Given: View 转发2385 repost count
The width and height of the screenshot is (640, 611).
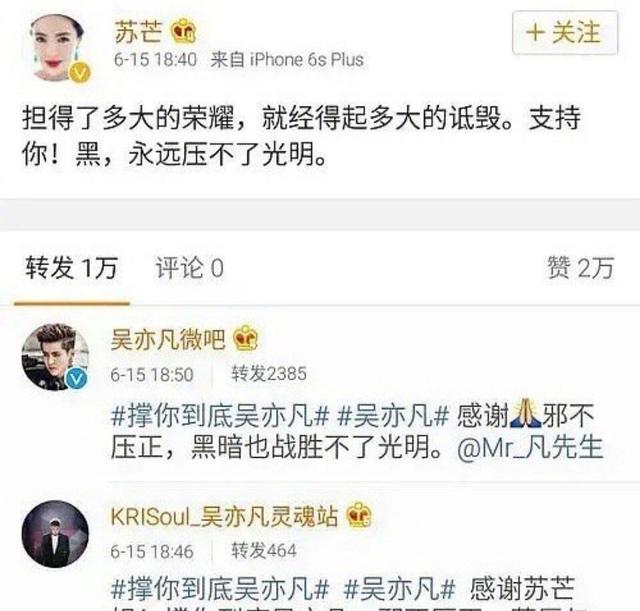Looking at the screenshot, I should coord(269,373).
